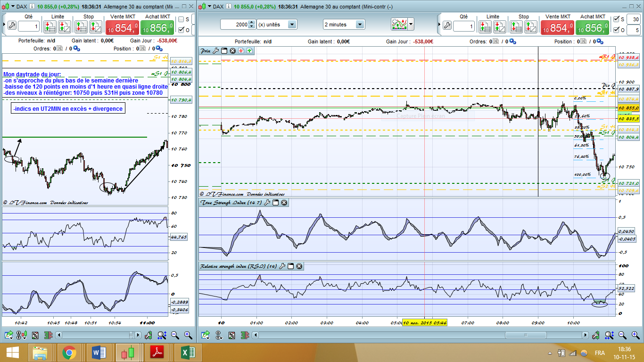Image resolution: width=644 pixels, height=362 pixels.
Task: Enable the S checkbox in the left order panel
Action: pyautogui.click(x=181, y=19)
